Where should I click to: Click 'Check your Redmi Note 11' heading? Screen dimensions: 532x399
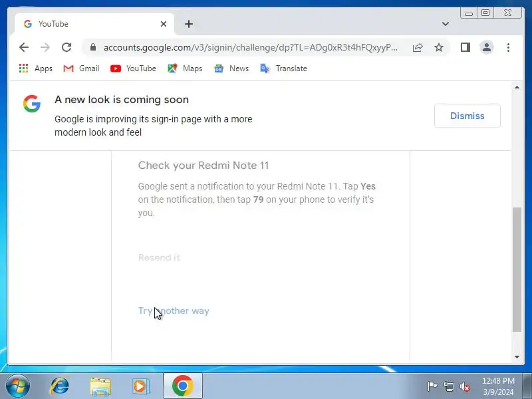tap(203, 165)
